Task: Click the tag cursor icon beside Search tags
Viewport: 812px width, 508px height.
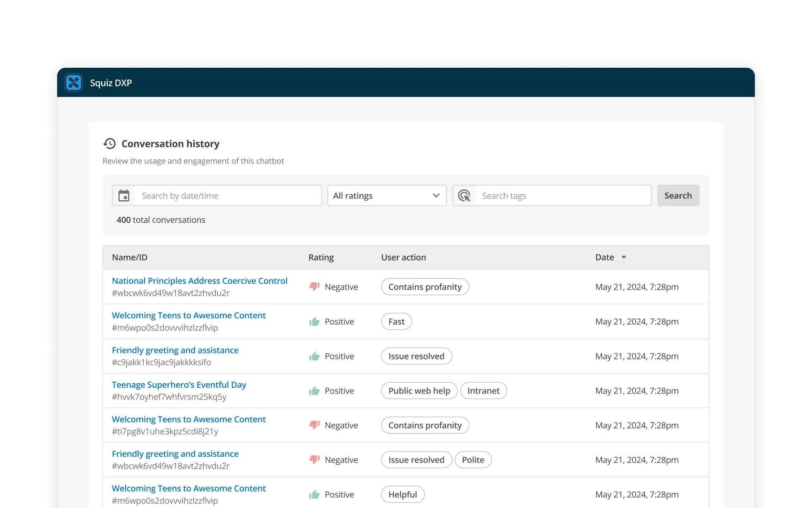Action: (464, 196)
